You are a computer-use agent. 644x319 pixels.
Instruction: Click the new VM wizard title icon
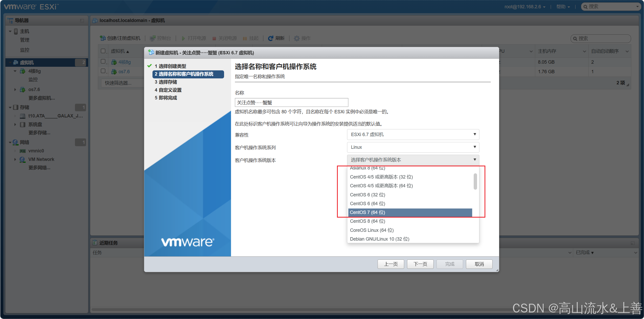tap(151, 53)
